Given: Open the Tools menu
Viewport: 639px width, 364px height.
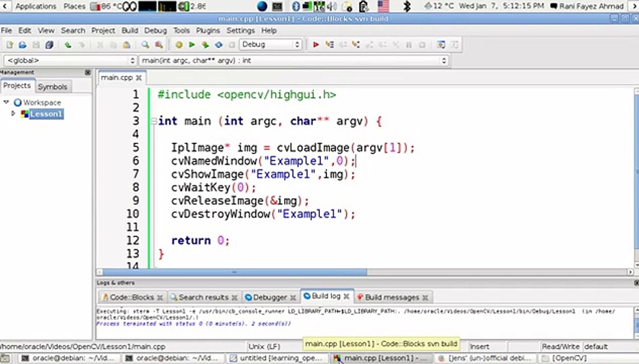Looking at the screenshot, I should tap(181, 30).
